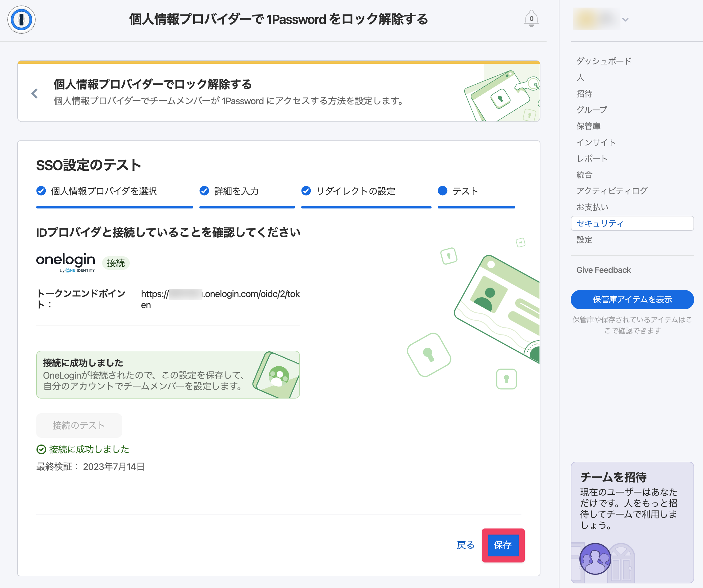Image resolution: width=703 pixels, height=588 pixels.
Task: Click the team people avatar icon
Action: coord(595,559)
